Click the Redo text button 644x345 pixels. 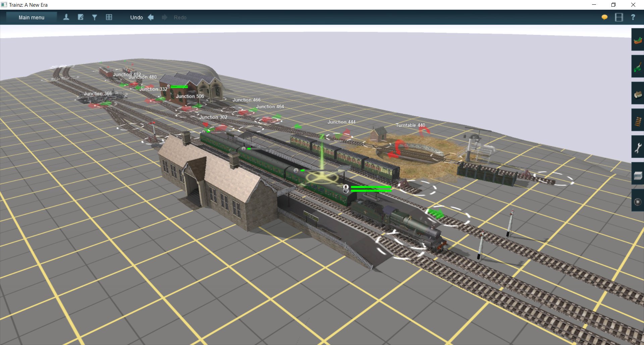[x=180, y=17]
